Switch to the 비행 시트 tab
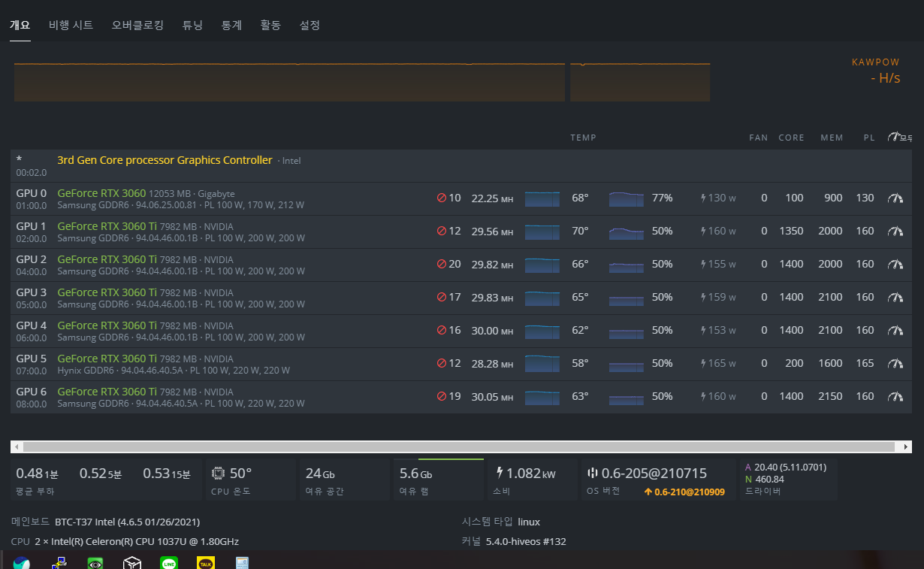The width and height of the screenshot is (924, 569). (x=71, y=25)
